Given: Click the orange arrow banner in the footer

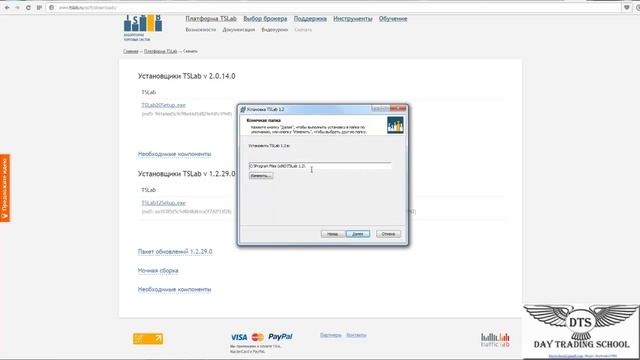Looking at the screenshot, I should (148, 338).
